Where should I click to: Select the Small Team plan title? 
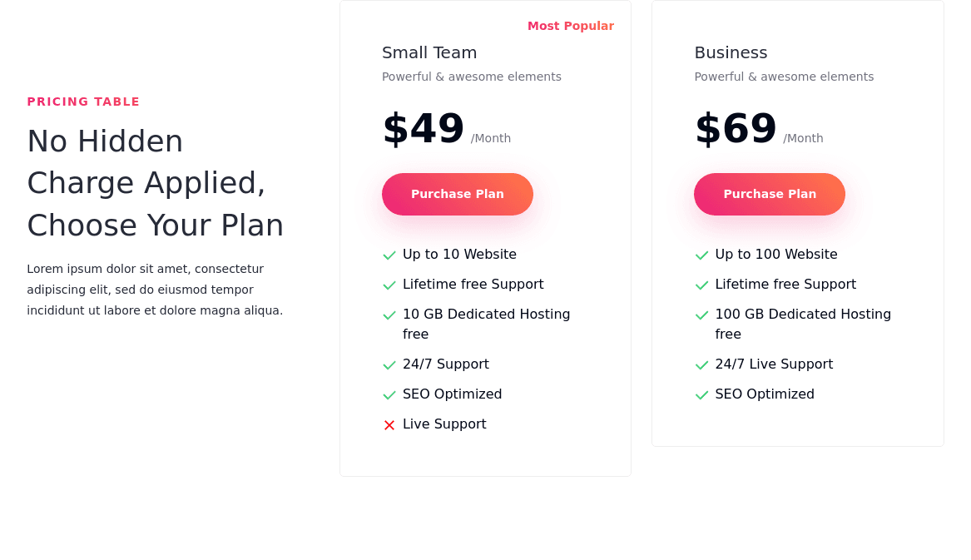tap(429, 52)
